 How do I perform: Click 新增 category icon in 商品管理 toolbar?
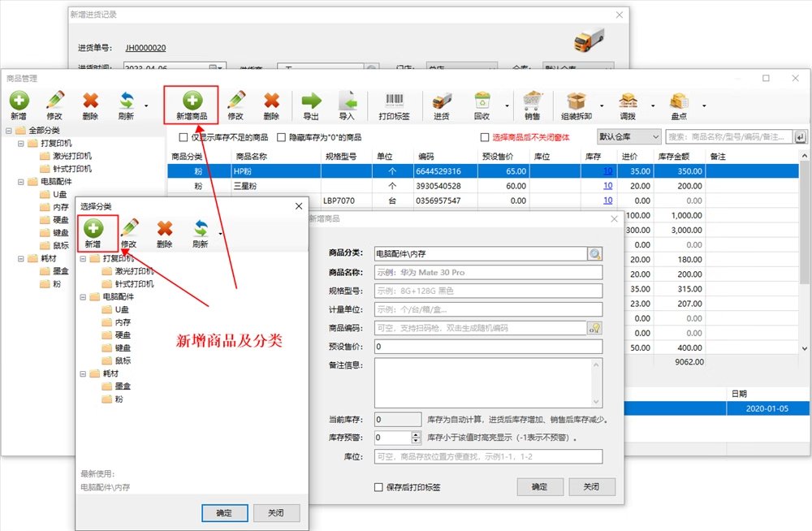tap(19, 100)
